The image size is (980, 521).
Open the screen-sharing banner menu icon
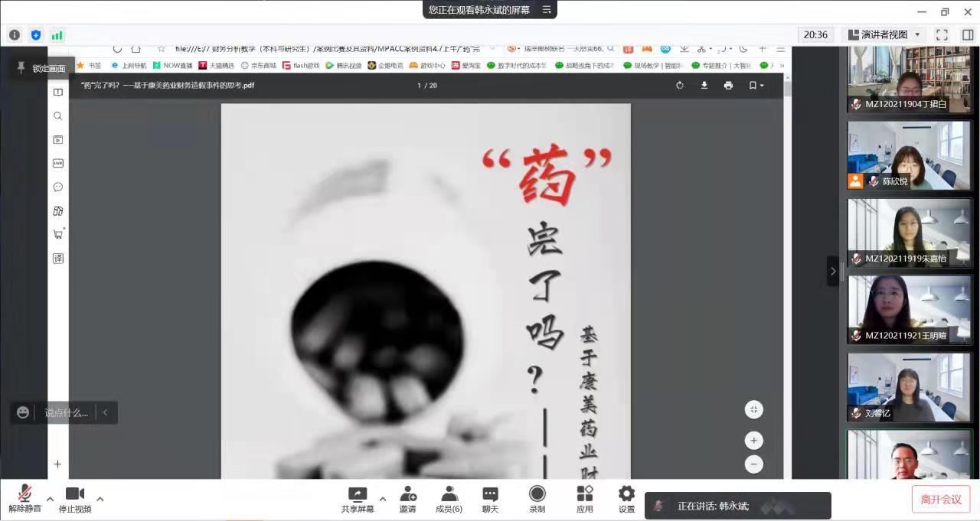click(547, 10)
